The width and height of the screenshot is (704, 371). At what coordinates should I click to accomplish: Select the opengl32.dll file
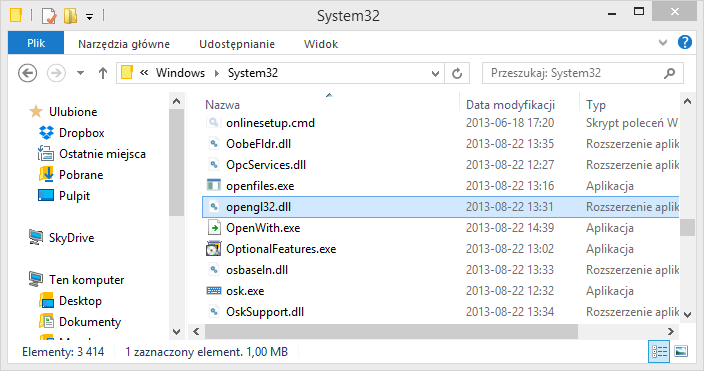pos(258,207)
